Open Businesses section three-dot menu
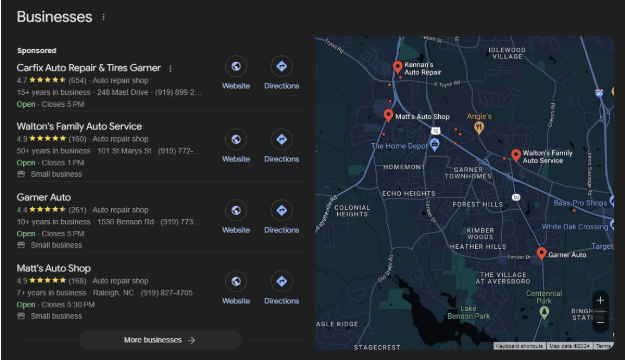 click(104, 17)
